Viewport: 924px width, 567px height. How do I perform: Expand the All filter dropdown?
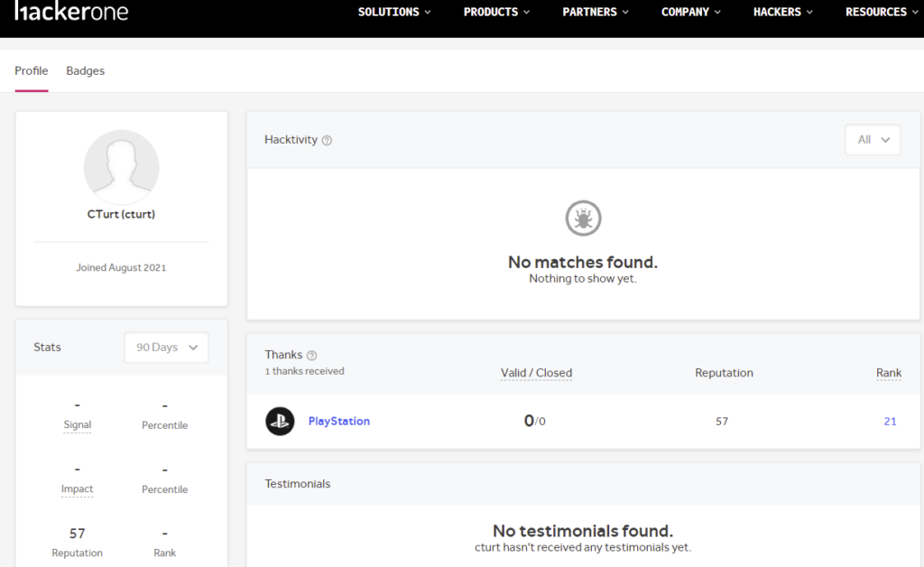point(873,140)
